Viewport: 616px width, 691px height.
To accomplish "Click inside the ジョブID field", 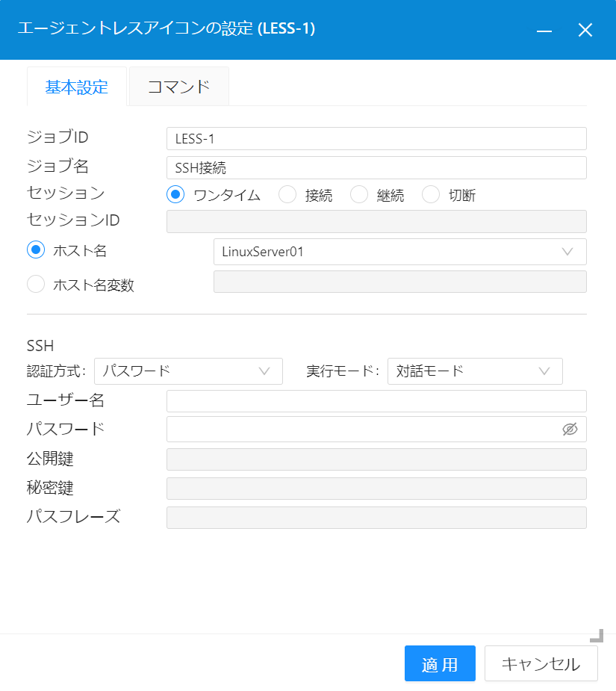I will (376, 138).
